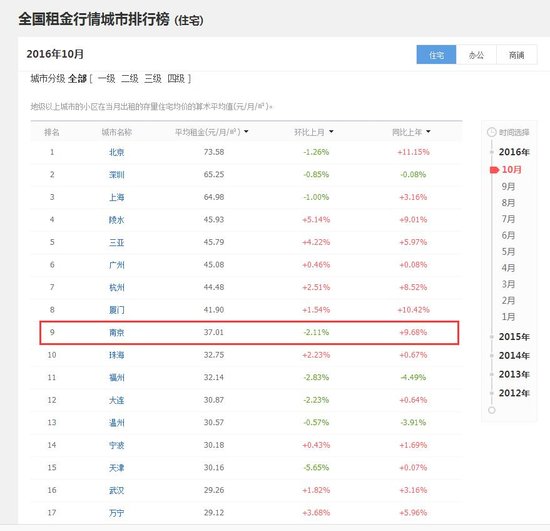This screenshot has width=550, height=531.
Task: Click the clock icon beside 时间选择
Action: (x=491, y=132)
